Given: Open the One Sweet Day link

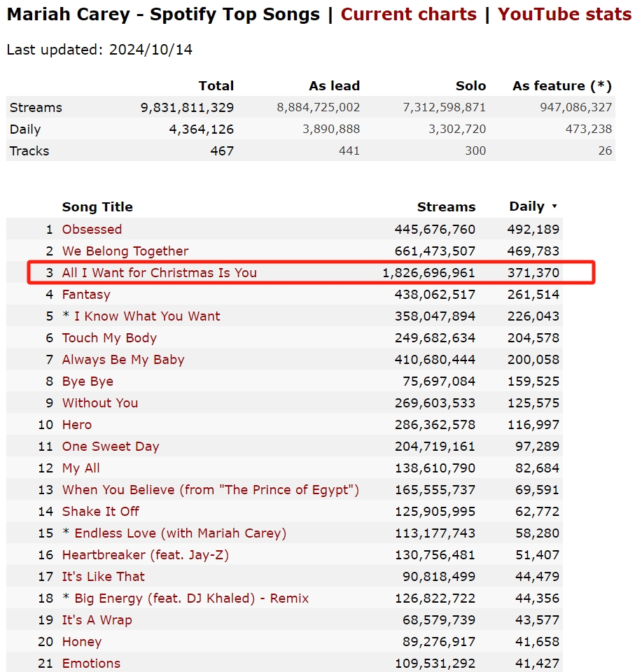Looking at the screenshot, I should 111,447.
